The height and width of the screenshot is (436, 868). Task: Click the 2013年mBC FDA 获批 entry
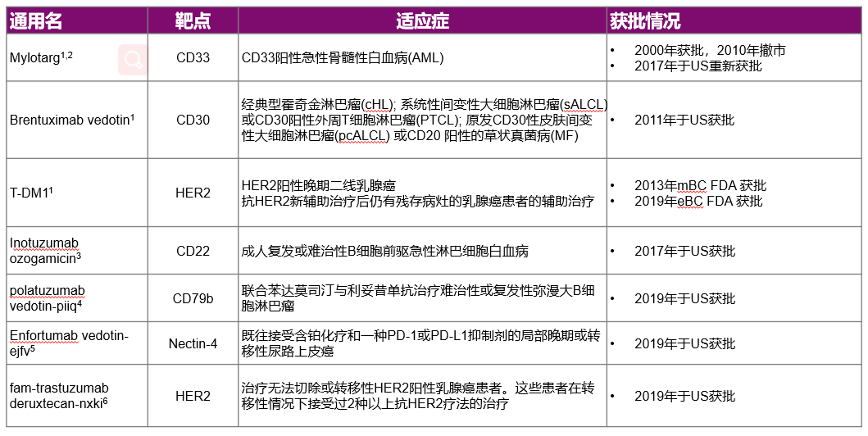coord(700,185)
